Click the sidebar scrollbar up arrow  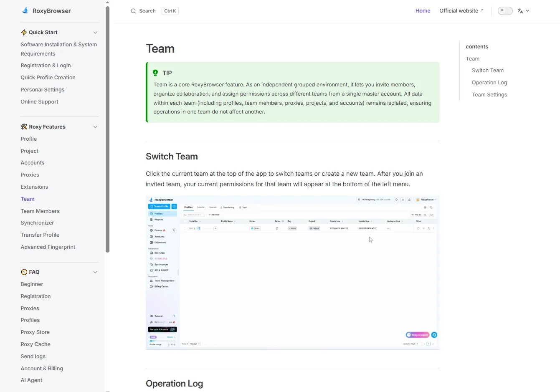107,3
